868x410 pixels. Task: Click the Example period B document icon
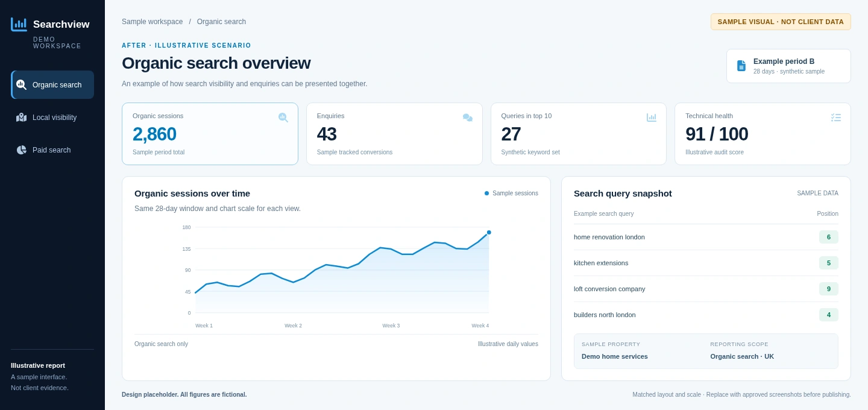pos(741,66)
